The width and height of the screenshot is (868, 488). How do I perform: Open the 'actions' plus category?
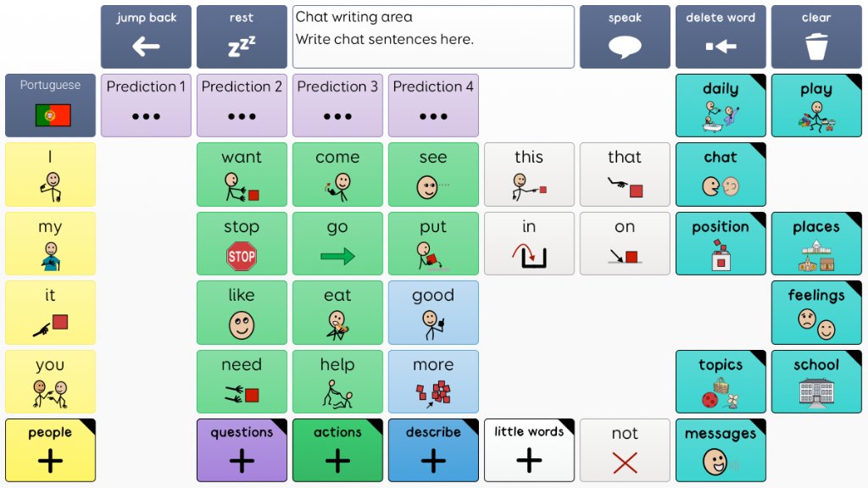click(x=337, y=450)
